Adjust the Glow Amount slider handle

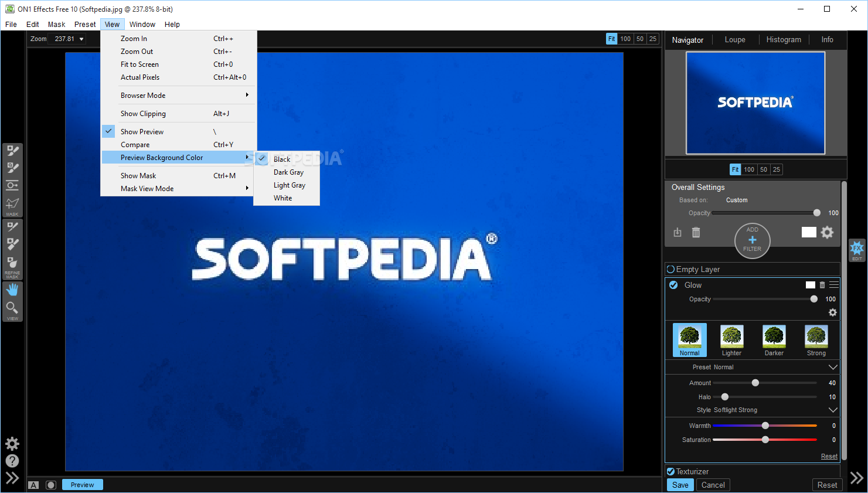coord(755,383)
